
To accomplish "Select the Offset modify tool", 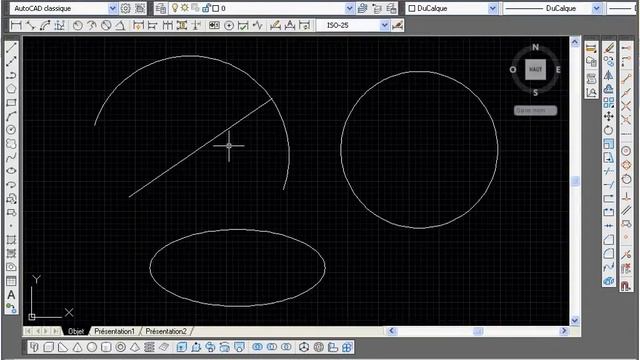I will coord(609,89).
